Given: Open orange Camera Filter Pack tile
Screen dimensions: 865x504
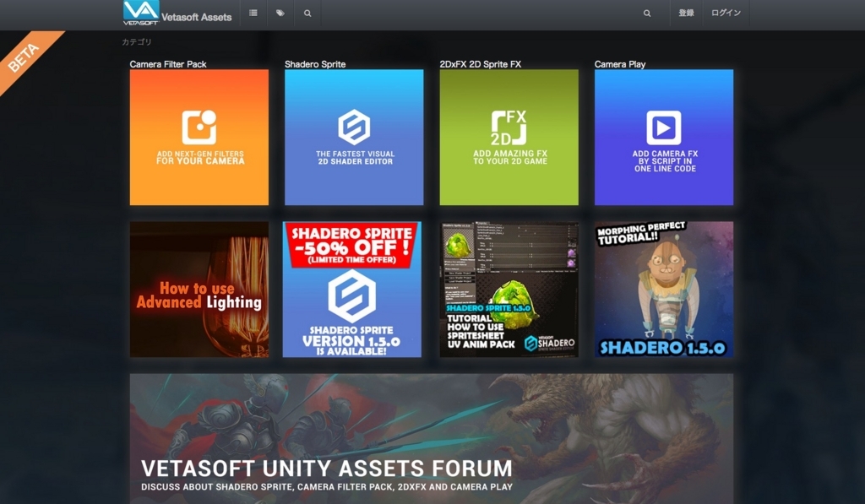Looking at the screenshot, I should coord(199,138).
